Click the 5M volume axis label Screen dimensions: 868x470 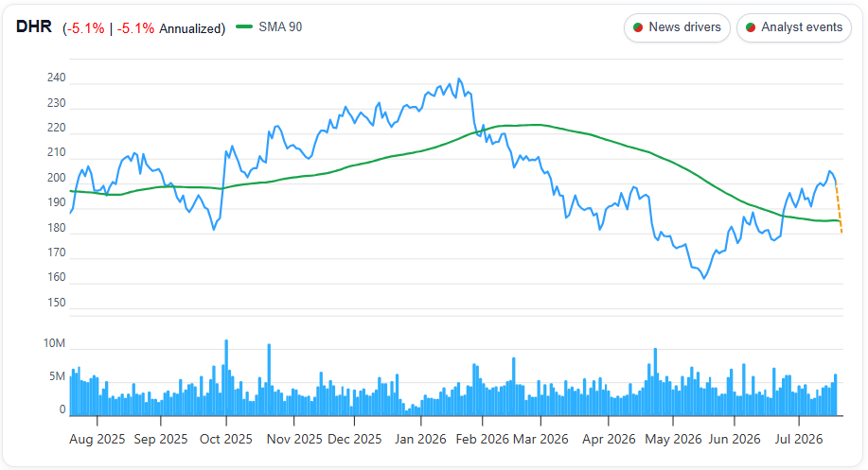pos(58,376)
